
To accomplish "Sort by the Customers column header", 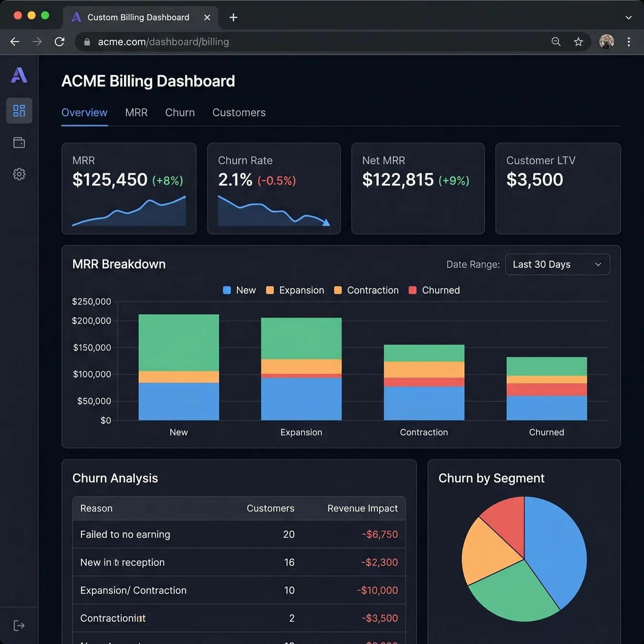I will 270,509.
